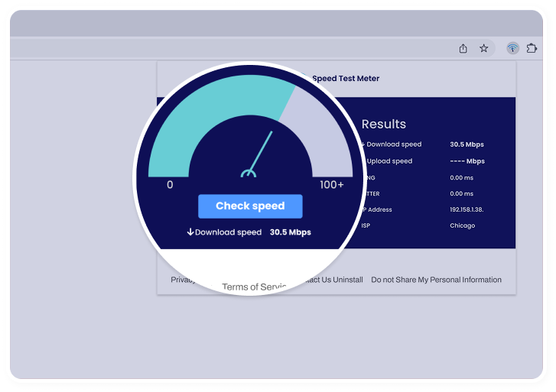Select the Upload speed row in Results
556x392 pixels.
pyautogui.click(x=389, y=161)
